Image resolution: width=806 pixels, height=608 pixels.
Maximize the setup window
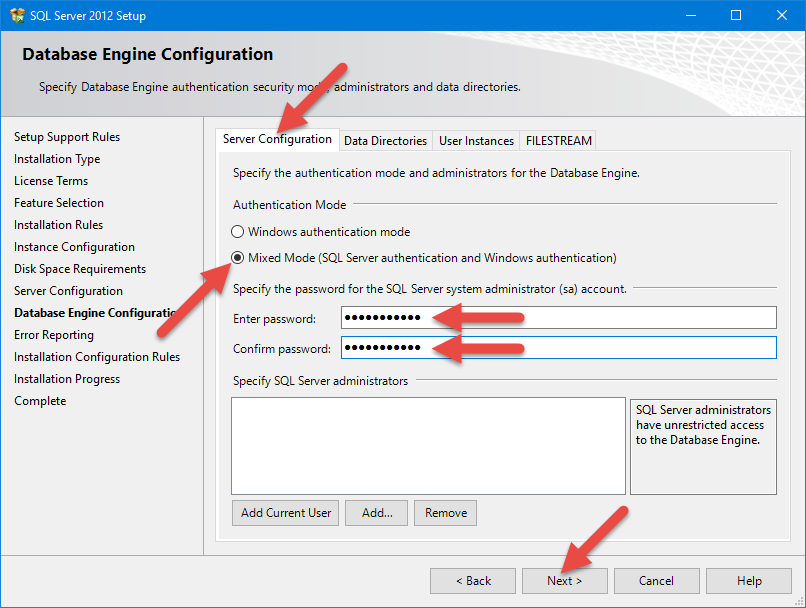736,15
